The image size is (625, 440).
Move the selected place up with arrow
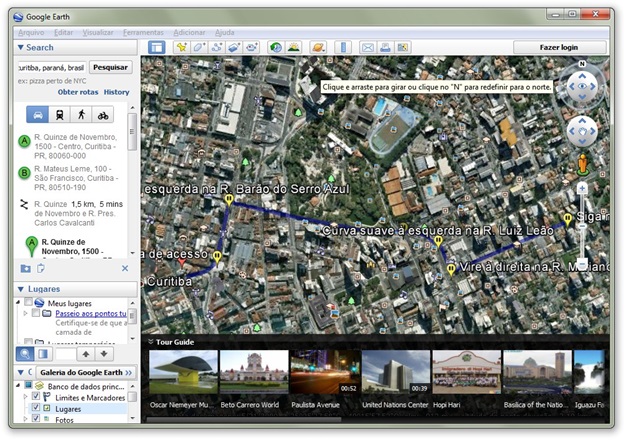click(86, 354)
